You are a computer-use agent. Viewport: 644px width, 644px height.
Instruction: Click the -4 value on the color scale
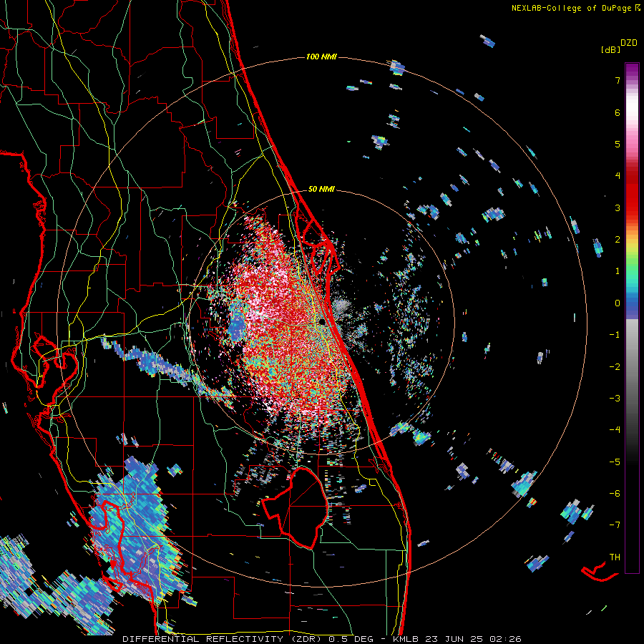point(615,430)
